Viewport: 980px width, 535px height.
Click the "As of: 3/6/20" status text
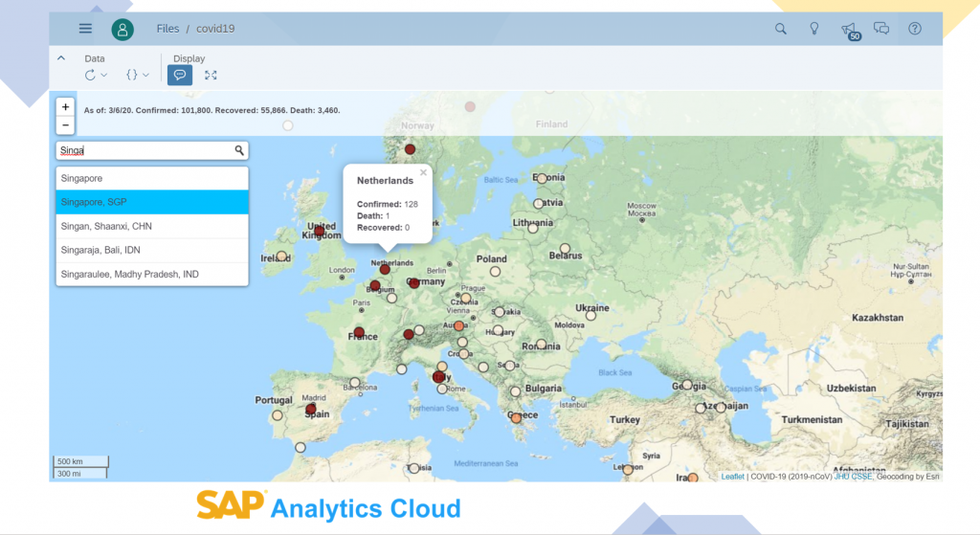(x=107, y=110)
